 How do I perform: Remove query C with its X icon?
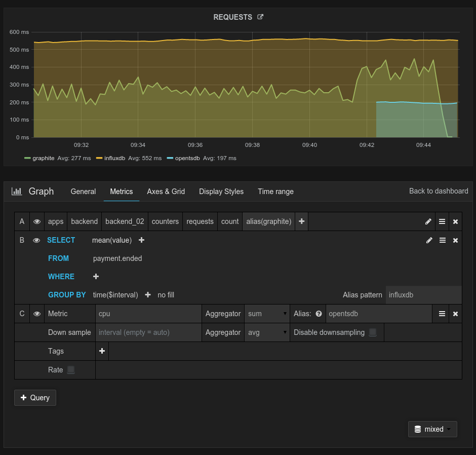tap(455, 314)
